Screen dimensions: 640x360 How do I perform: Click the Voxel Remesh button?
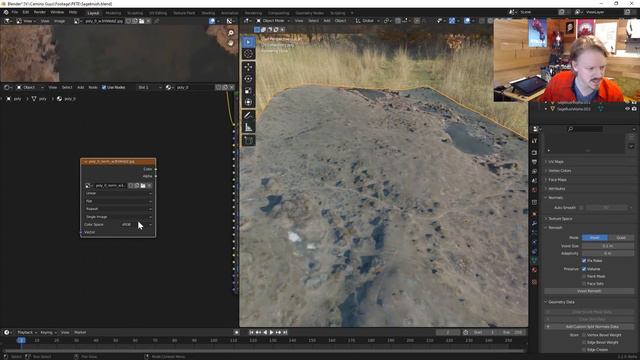point(589,291)
